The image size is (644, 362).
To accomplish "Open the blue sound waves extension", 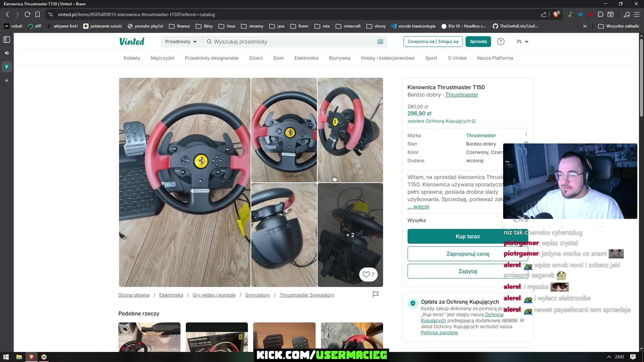I will tap(580, 15).
